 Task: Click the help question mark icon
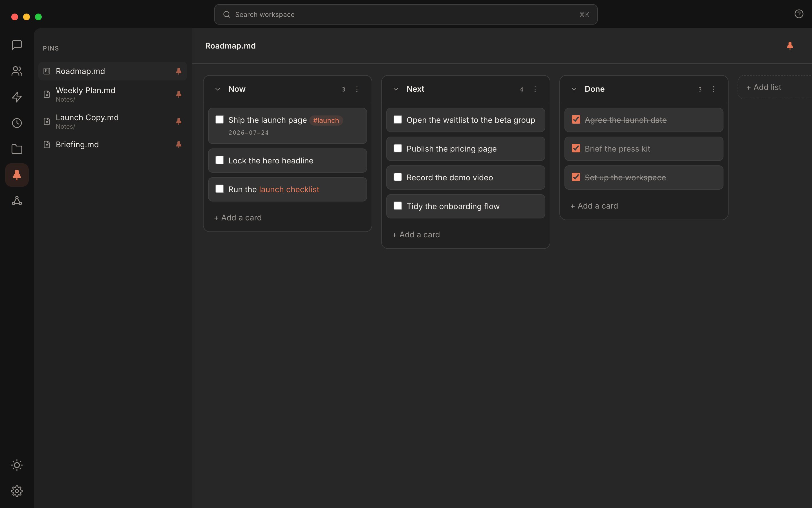coord(798,14)
